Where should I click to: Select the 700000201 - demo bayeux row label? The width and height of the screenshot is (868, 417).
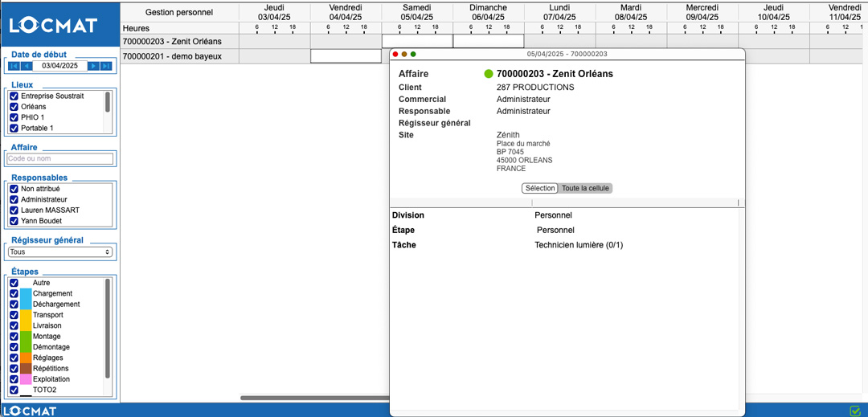pos(172,56)
